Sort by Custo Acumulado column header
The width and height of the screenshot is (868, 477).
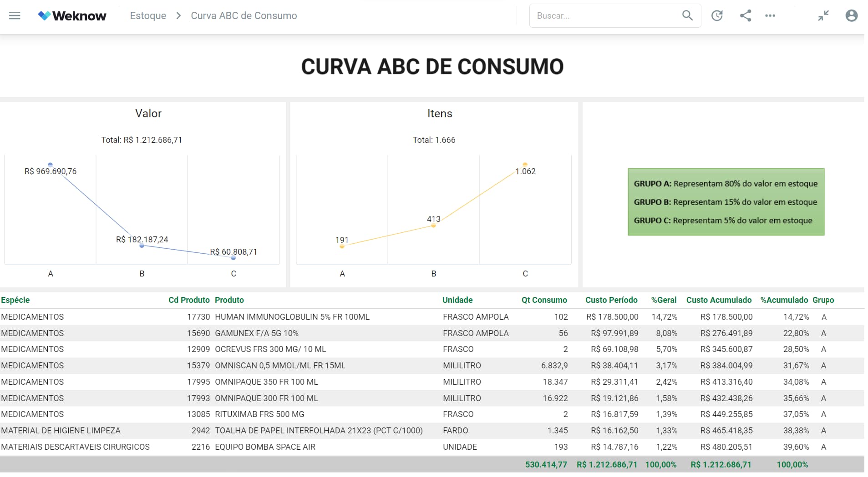pos(719,300)
